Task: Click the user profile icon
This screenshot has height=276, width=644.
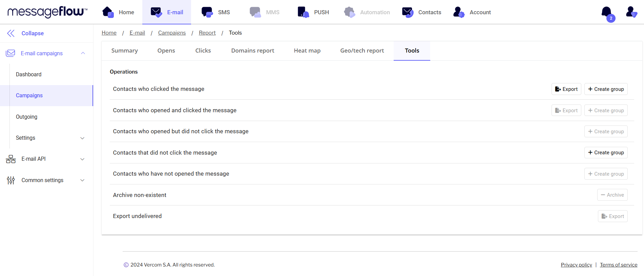Action: (x=631, y=12)
